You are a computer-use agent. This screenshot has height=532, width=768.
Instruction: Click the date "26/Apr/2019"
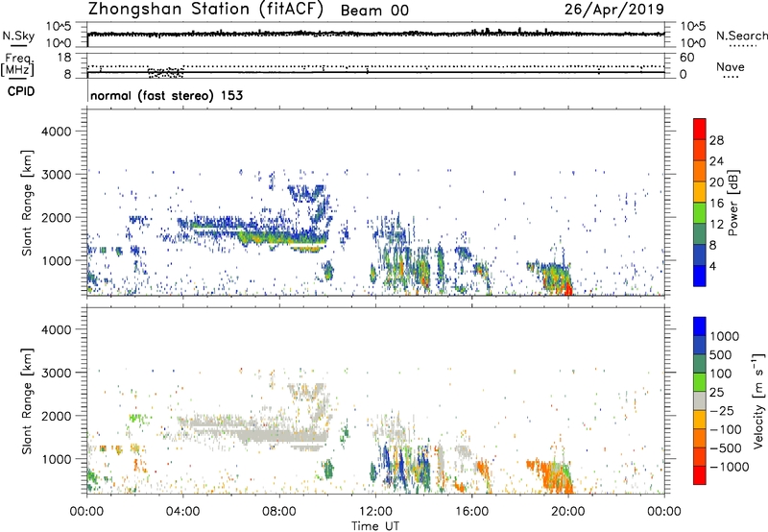(x=614, y=10)
